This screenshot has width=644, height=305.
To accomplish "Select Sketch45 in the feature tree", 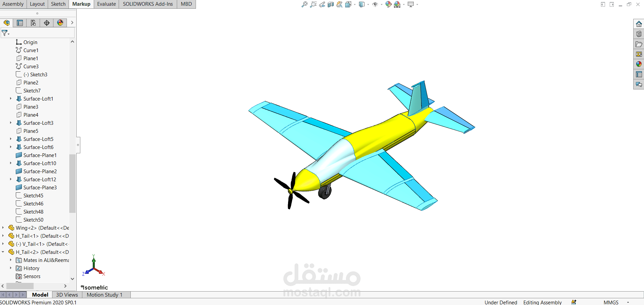I will coord(33,195).
